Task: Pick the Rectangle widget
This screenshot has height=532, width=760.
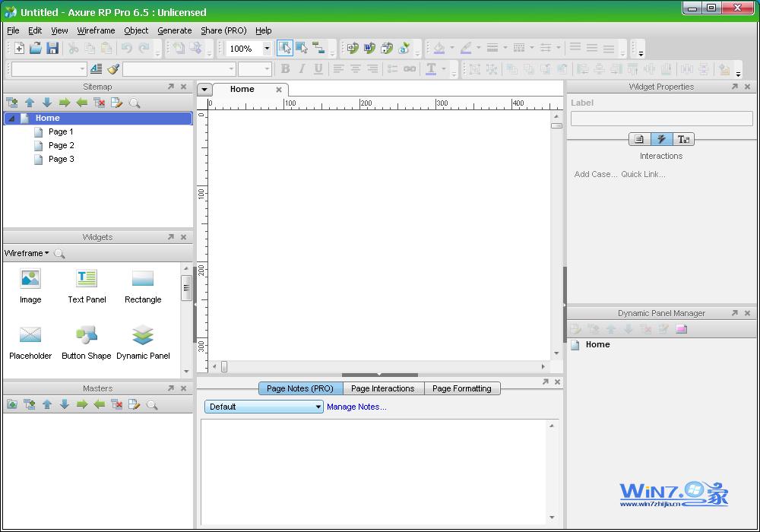Action: (x=143, y=287)
